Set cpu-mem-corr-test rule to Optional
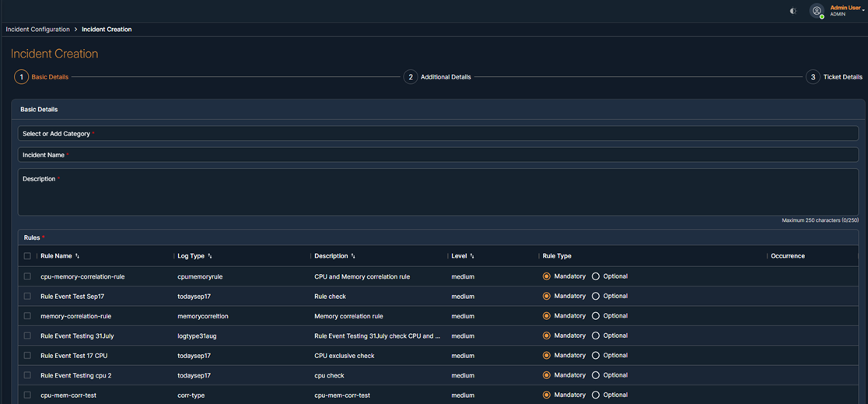 pos(596,395)
